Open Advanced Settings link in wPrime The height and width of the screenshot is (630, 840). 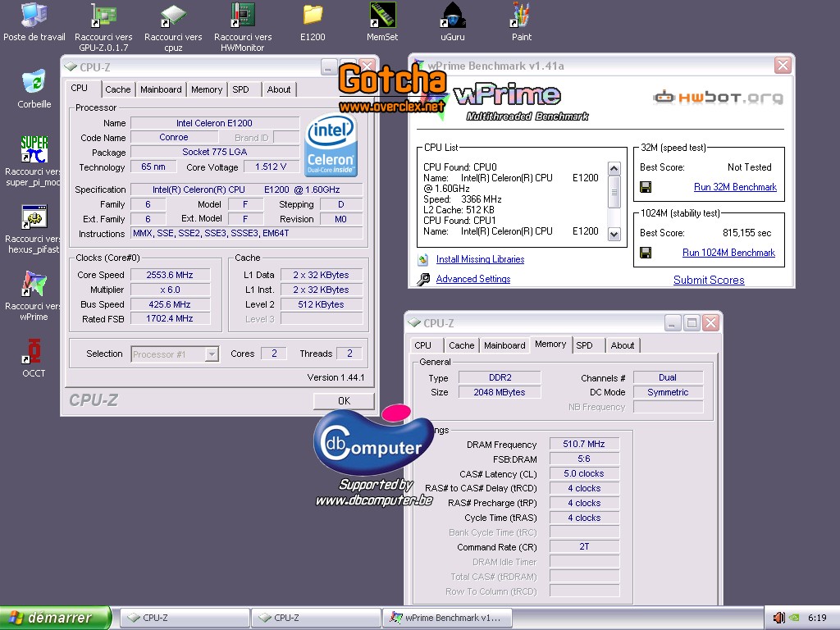473,279
